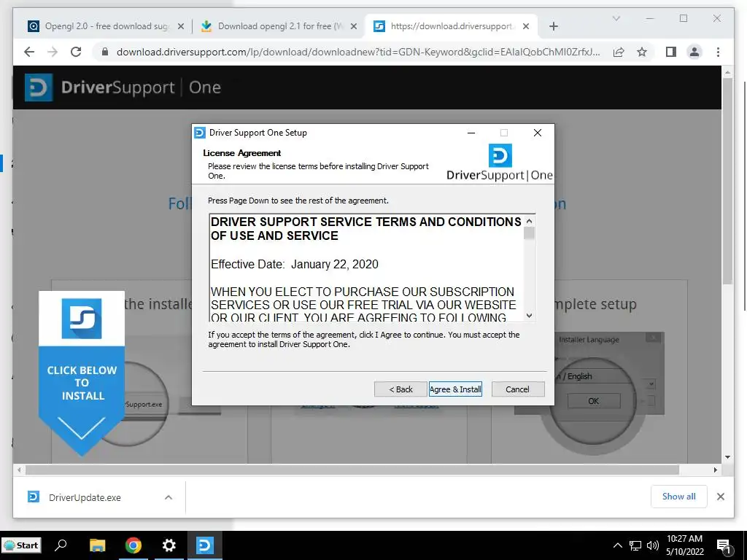Screen dimensions: 747x560
Task: Open a new browser tab
Action: (x=554, y=26)
